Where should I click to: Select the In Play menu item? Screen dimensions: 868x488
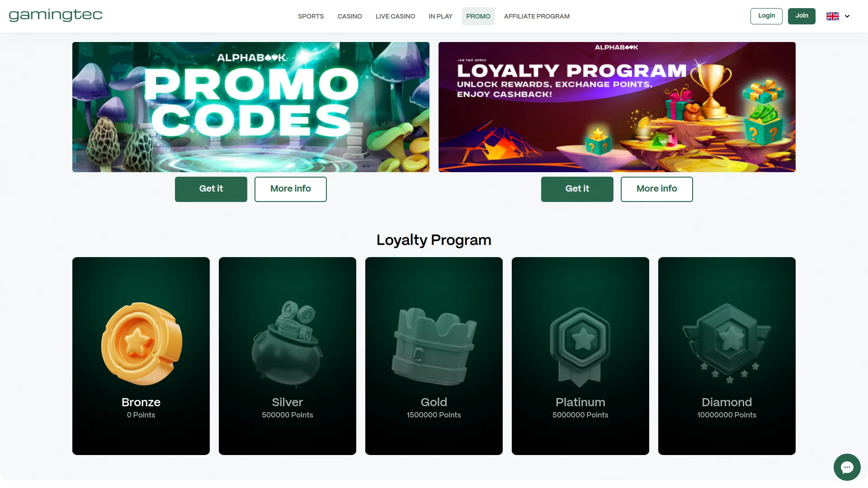[x=440, y=16]
